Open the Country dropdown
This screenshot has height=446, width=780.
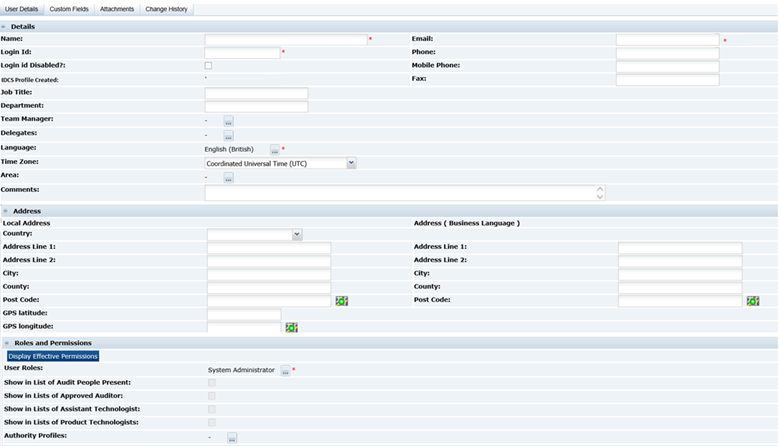coord(297,234)
